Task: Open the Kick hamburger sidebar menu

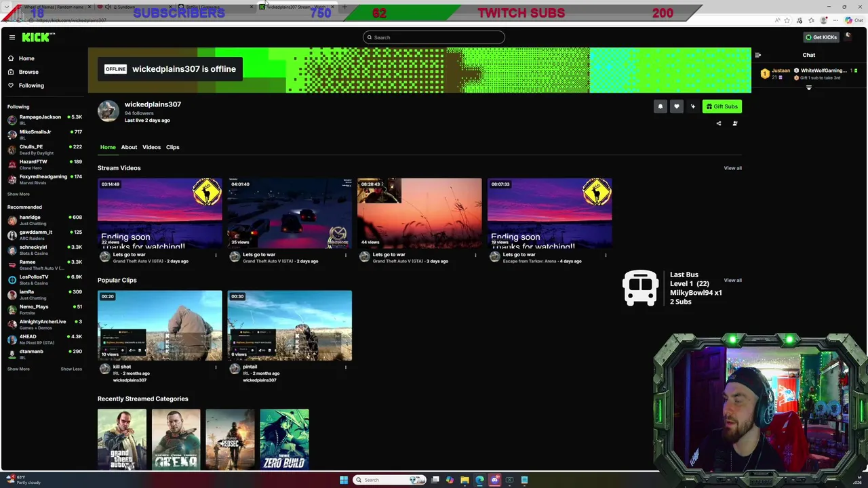Action: pyautogui.click(x=12, y=37)
